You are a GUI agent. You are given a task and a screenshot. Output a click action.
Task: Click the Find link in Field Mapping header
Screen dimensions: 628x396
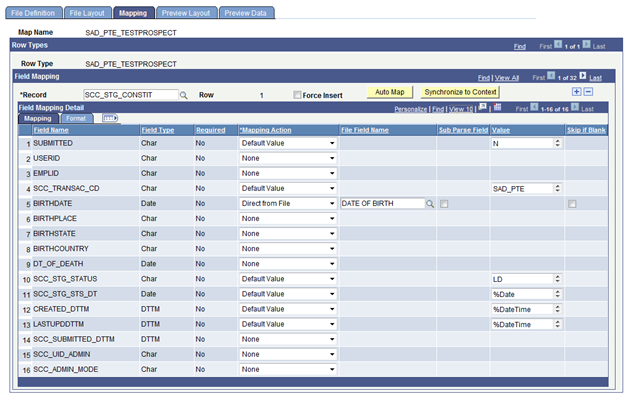[484, 78]
